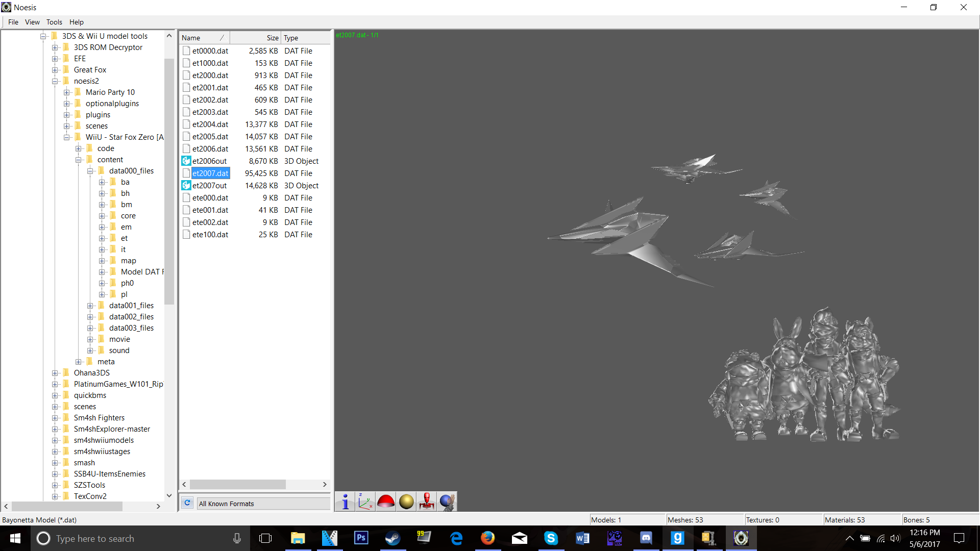Image resolution: width=980 pixels, height=551 pixels.
Task: Open the Mail app from the taskbar
Action: [519, 538]
